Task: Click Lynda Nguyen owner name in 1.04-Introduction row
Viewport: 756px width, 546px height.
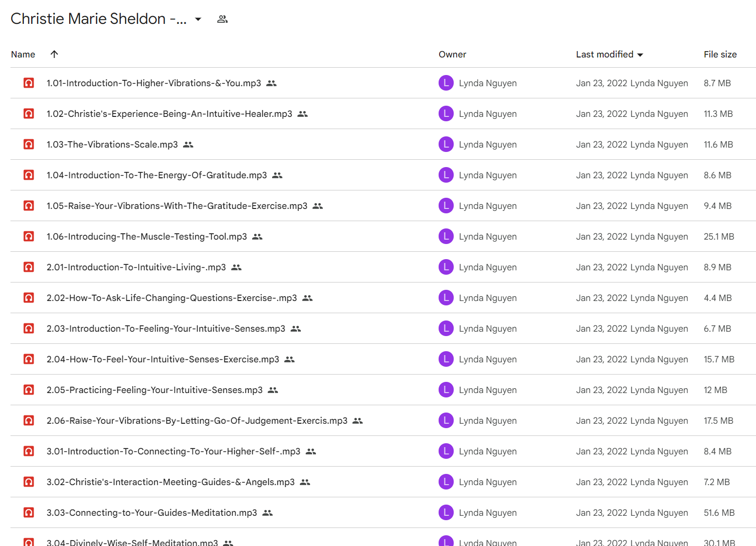Action: 488,175
